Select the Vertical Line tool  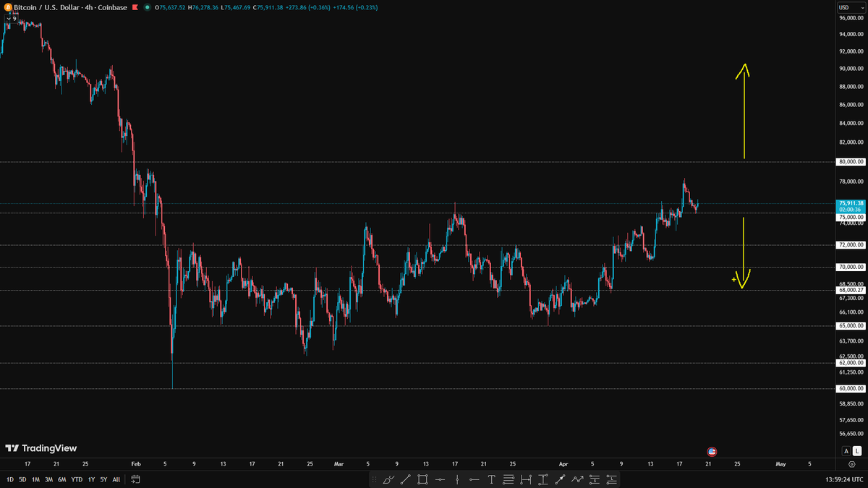(457, 479)
